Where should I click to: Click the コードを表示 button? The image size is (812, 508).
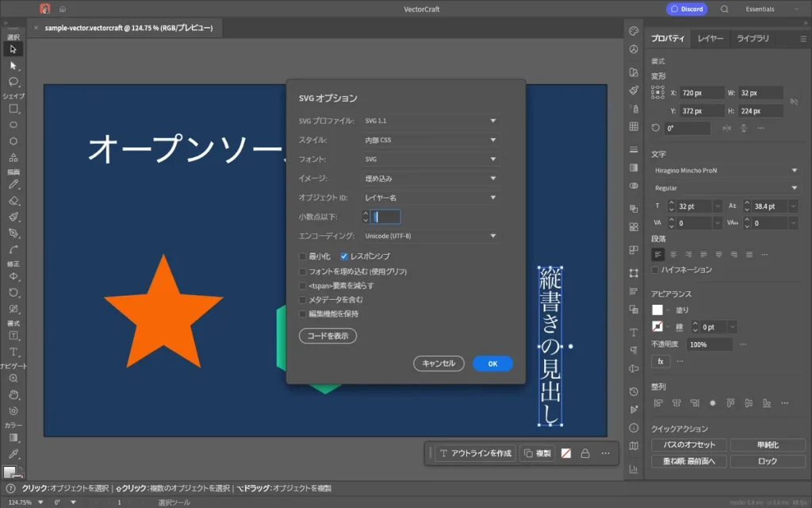click(x=327, y=336)
